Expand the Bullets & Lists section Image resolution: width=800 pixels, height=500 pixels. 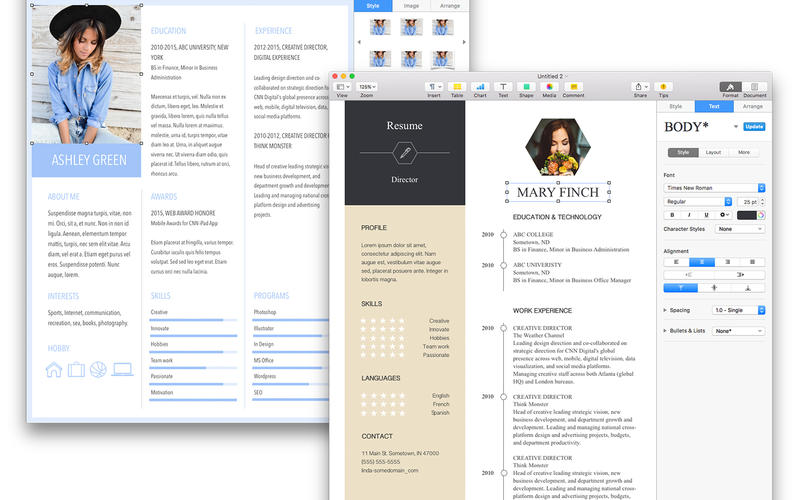665,331
